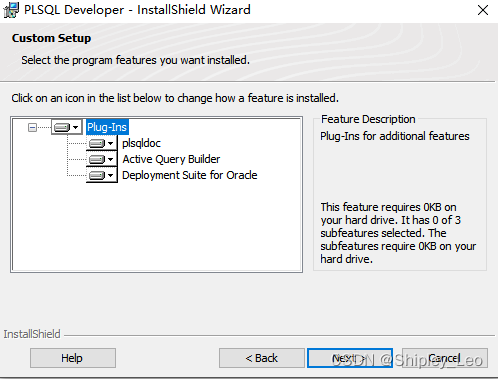Viewport: 498px width, 379px height.
Task: Select the Plug-Ins feature label
Action: click(x=107, y=127)
